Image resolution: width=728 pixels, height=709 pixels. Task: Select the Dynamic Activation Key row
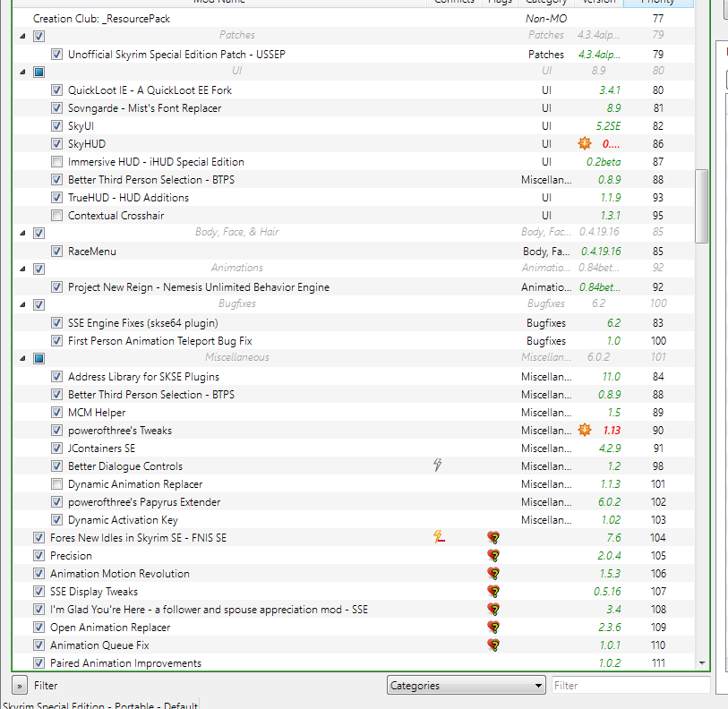pyautogui.click(x=354, y=520)
